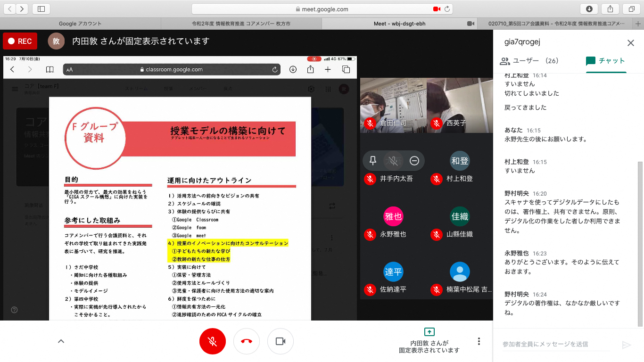Mute 井手内太吾 from the tile overlay

point(394,161)
